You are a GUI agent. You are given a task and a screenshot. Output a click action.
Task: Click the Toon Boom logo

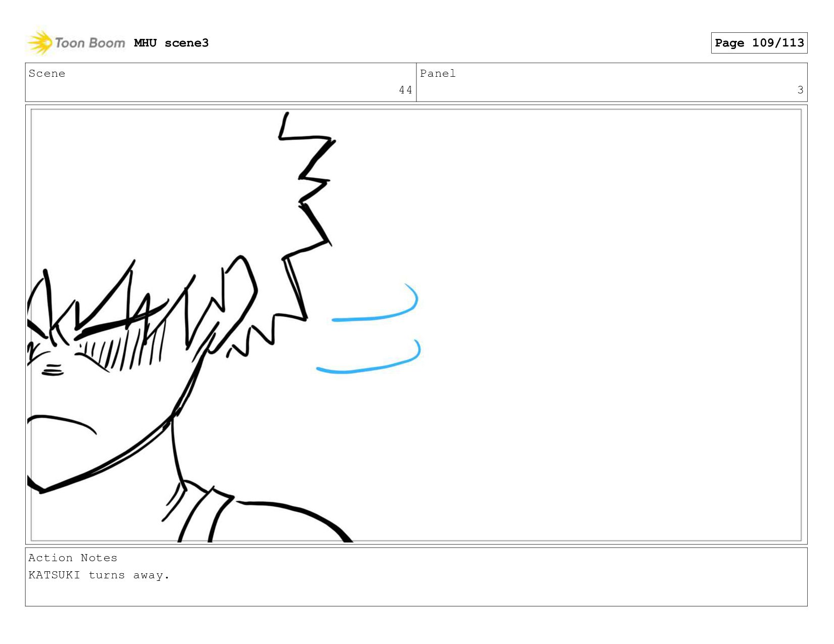click(x=76, y=43)
